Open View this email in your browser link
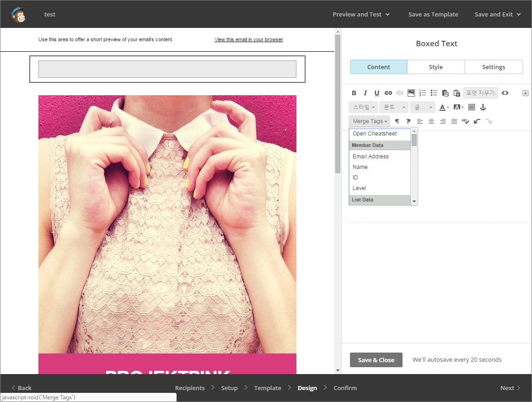The image size is (532, 402). pyautogui.click(x=248, y=39)
